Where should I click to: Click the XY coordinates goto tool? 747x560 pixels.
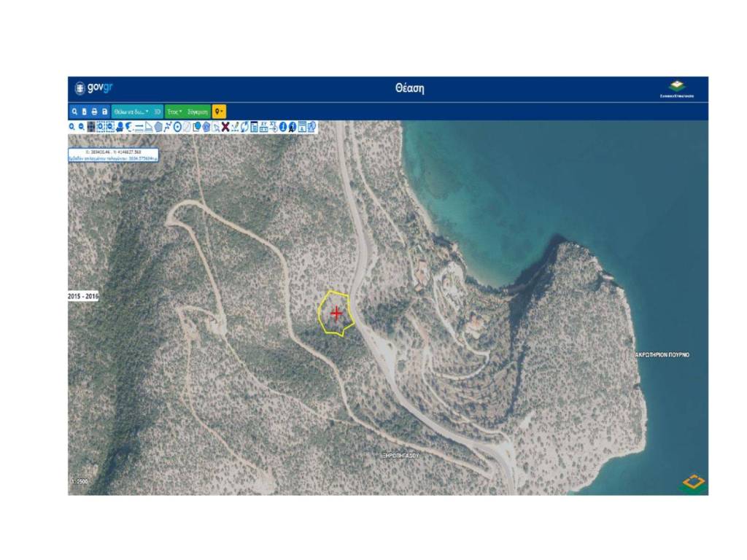click(x=273, y=127)
